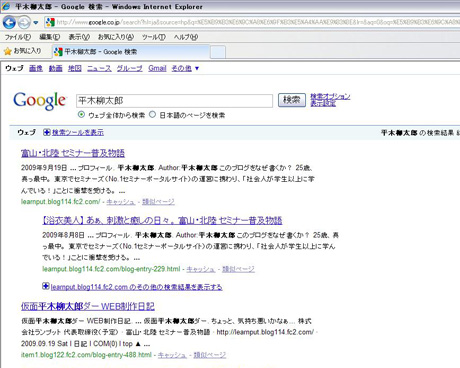This screenshot has height=368, width=460.
Task: Click the Favorites star icon
Action: click(x=8, y=51)
